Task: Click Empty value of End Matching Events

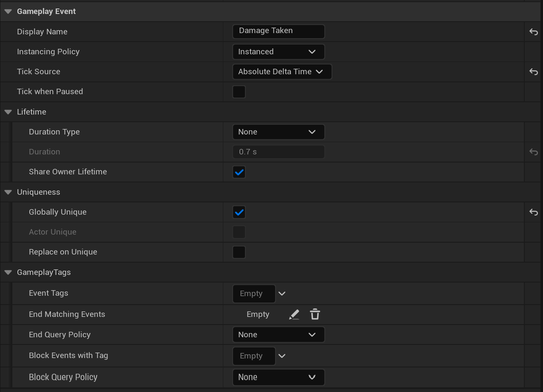Action: click(258, 314)
